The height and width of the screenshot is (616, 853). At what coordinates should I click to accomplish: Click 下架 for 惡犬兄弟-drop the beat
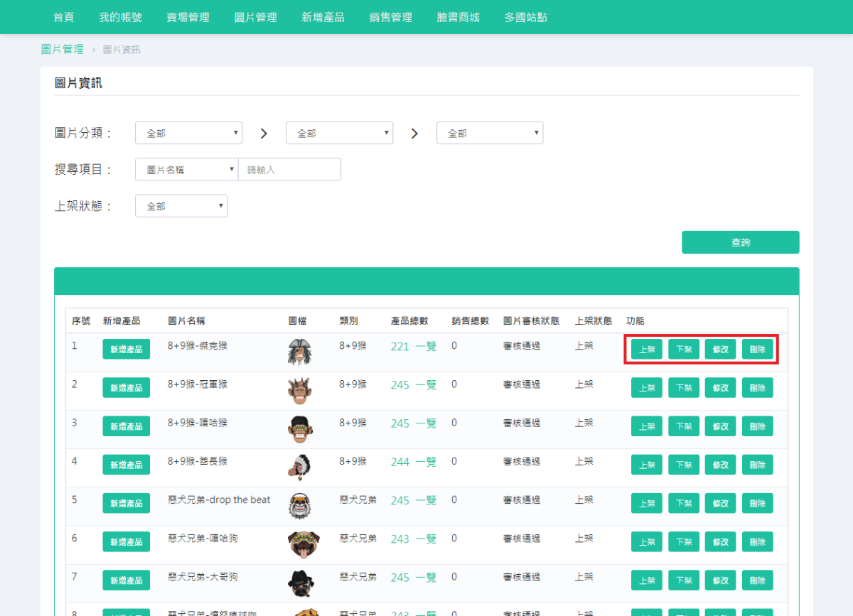(683, 502)
